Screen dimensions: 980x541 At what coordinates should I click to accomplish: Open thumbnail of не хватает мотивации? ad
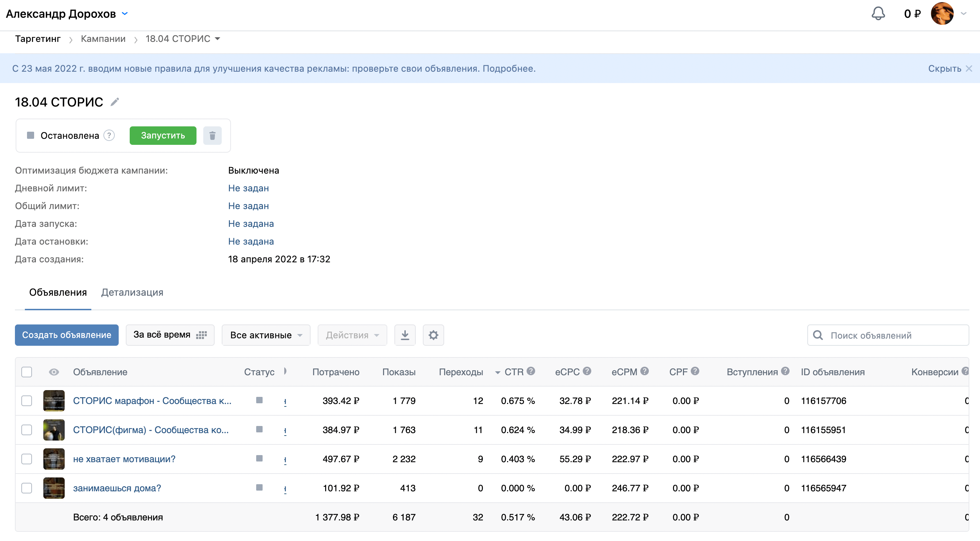pos(54,459)
